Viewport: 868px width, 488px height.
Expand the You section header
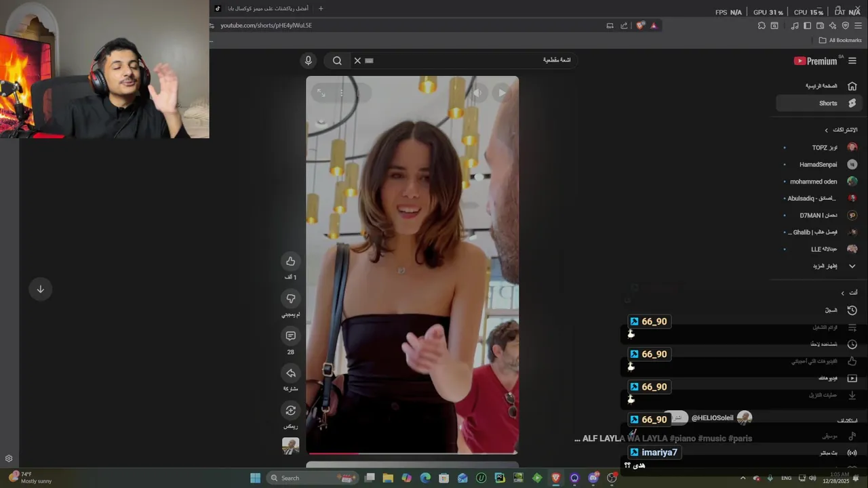pos(849,293)
